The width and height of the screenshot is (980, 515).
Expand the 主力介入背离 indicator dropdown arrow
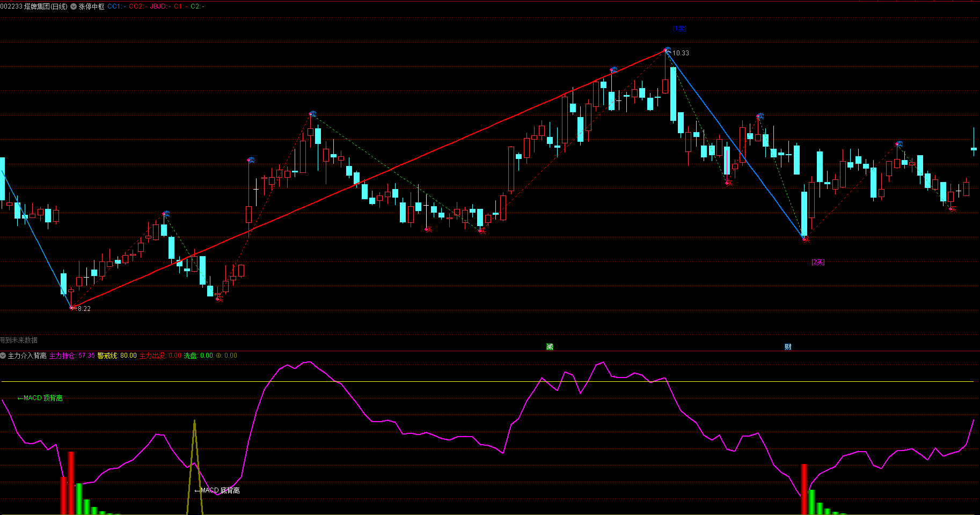(x=3, y=356)
